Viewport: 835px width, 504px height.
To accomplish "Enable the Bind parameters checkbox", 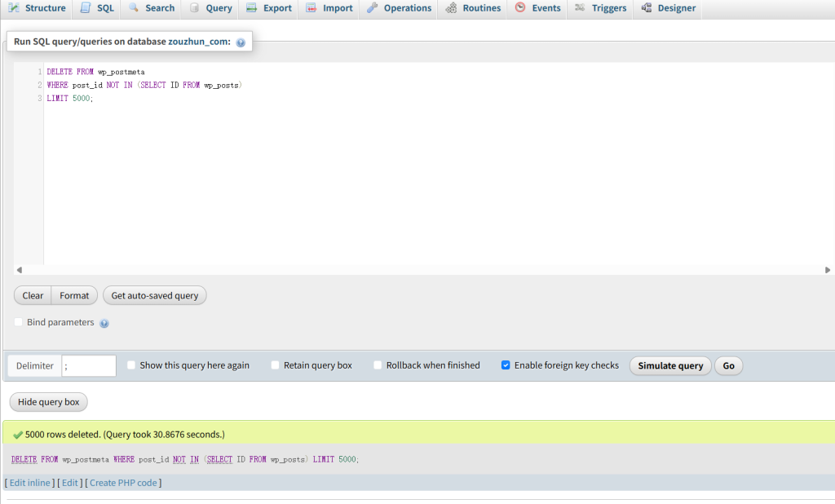I will pos(19,322).
